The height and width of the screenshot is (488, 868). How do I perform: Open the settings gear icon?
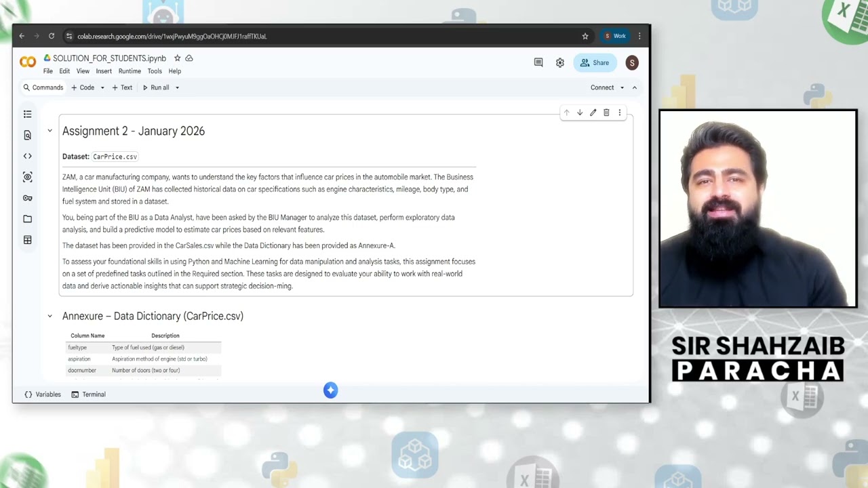560,62
